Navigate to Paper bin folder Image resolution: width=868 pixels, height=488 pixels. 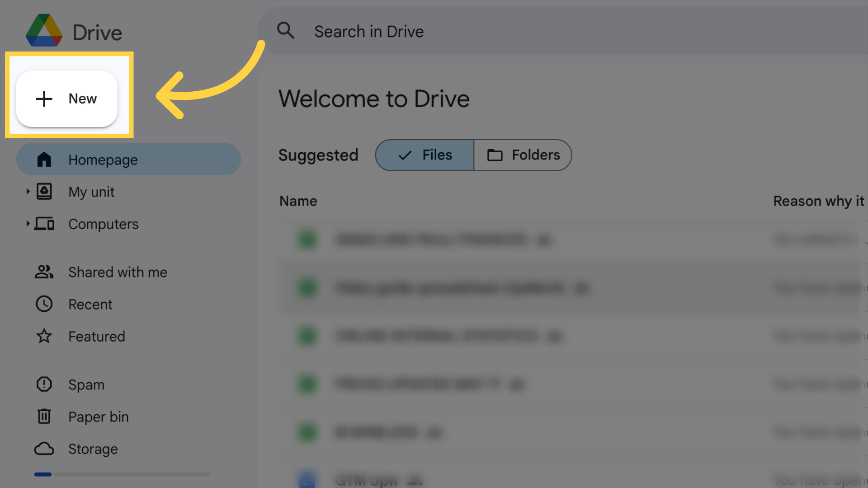[x=99, y=417]
